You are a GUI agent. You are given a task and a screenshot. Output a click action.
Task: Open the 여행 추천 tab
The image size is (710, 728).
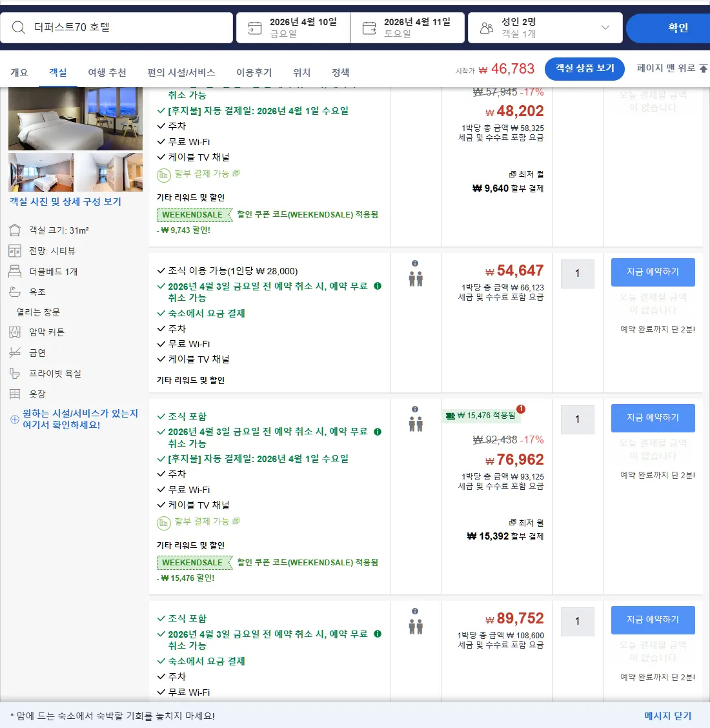[x=107, y=72]
